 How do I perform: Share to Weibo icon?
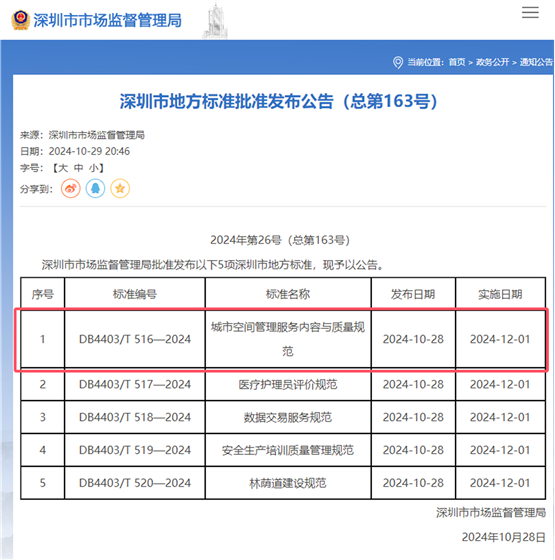[71, 188]
